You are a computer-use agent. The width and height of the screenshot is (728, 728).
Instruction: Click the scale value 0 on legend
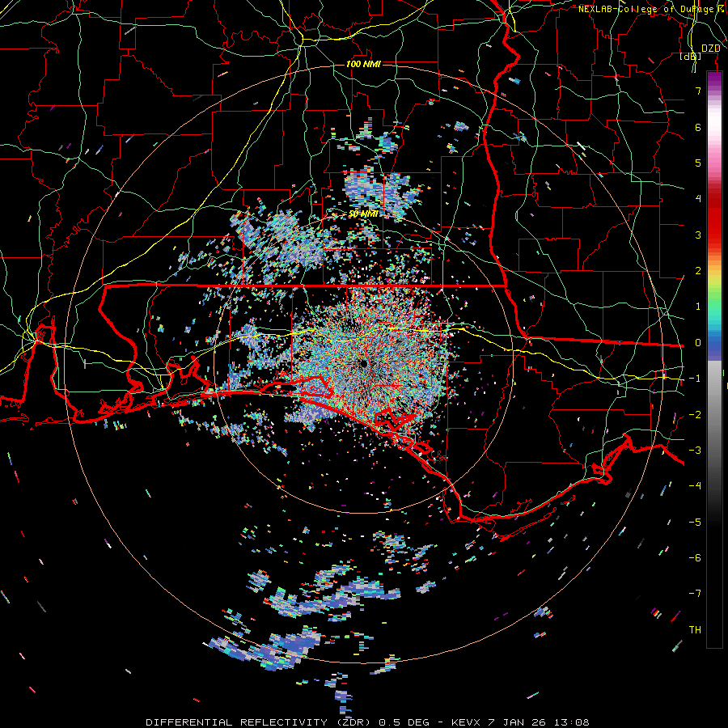[x=698, y=343]
